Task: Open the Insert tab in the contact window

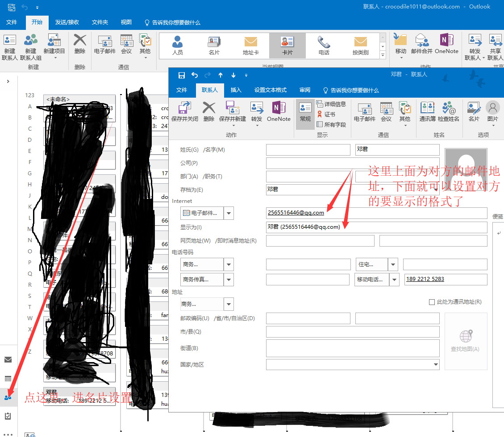Action: tap(236, 90)
